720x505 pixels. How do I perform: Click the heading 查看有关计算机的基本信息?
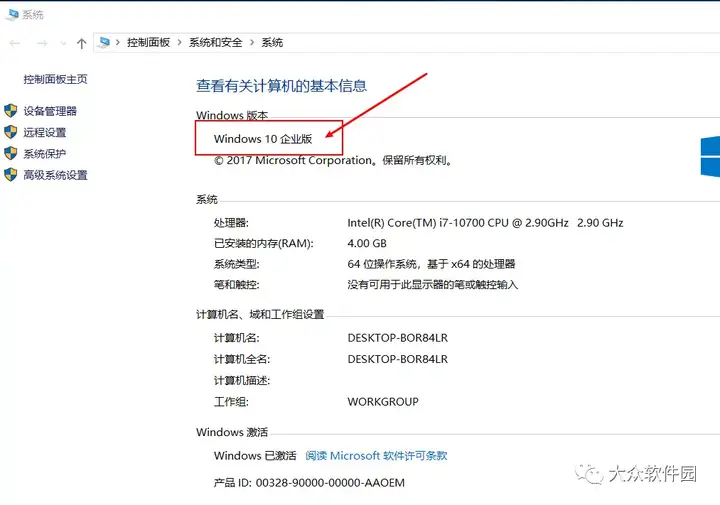281,86
